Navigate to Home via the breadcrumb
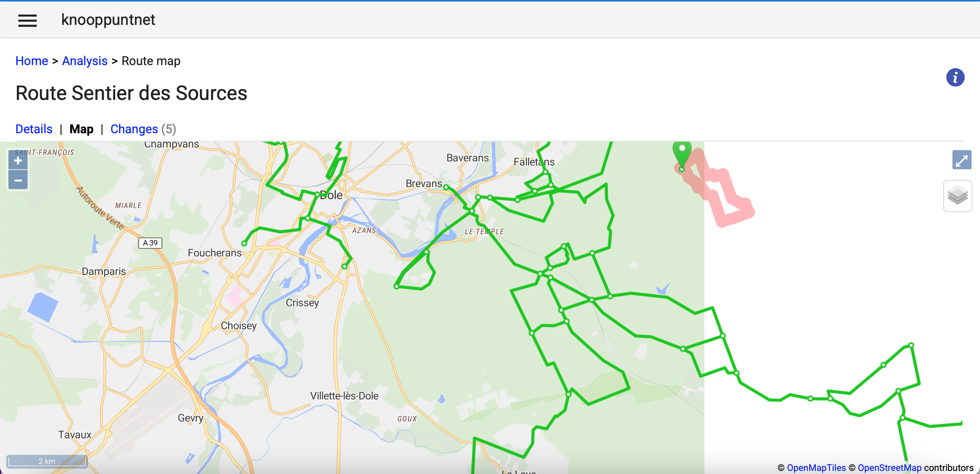Viewport: 980px width, 474px height. click(31, 60)
